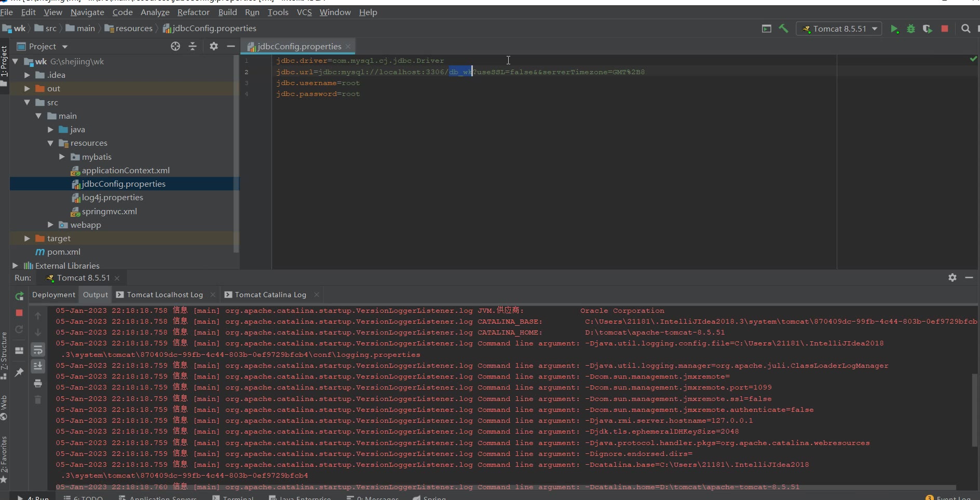980x500 pixels.
Task: Click the resources breadcrumb in the navigation bar
Action: (x=133, y=29)
